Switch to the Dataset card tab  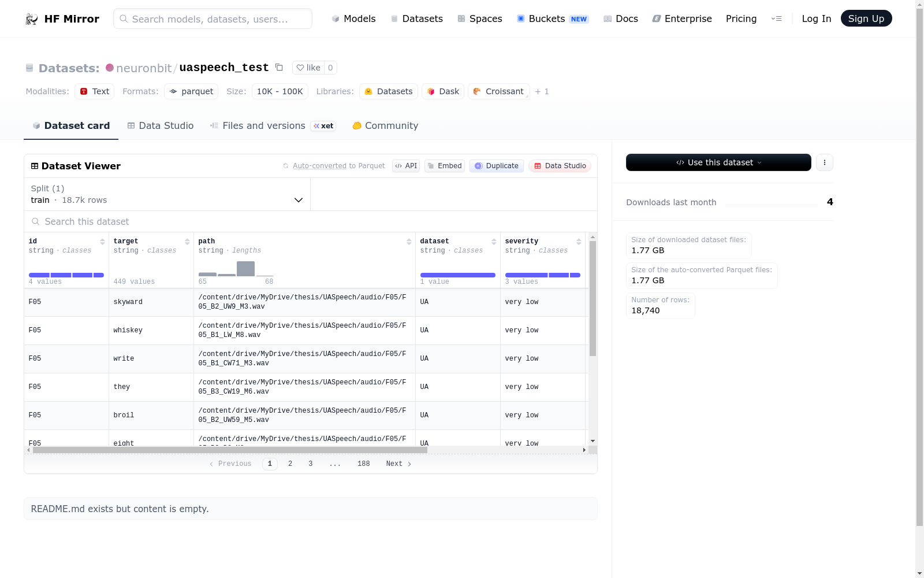71,125
